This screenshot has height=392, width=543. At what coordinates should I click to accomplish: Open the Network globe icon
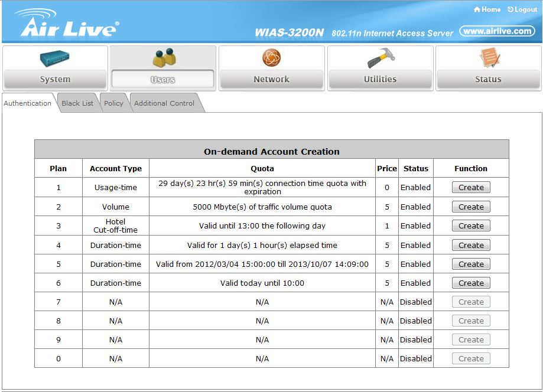pyautogui.click(x=271, y=58)
